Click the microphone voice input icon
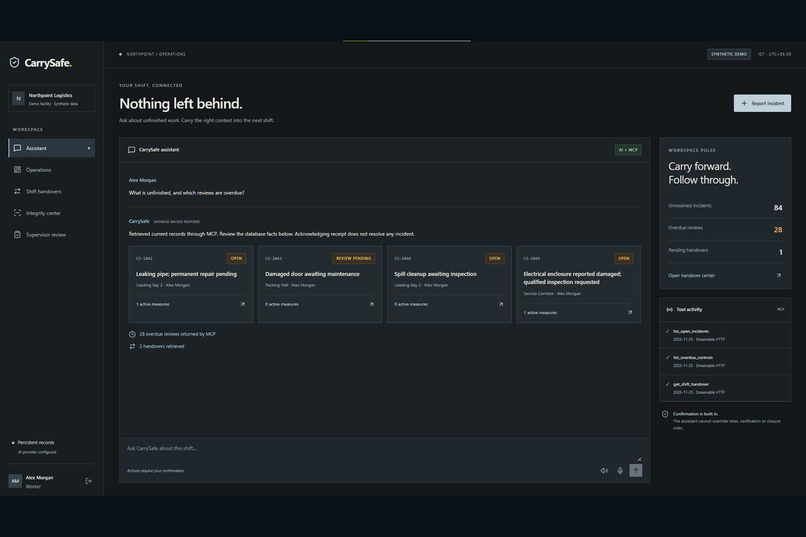Screen dimensions: 806x537 coord(620,471)
